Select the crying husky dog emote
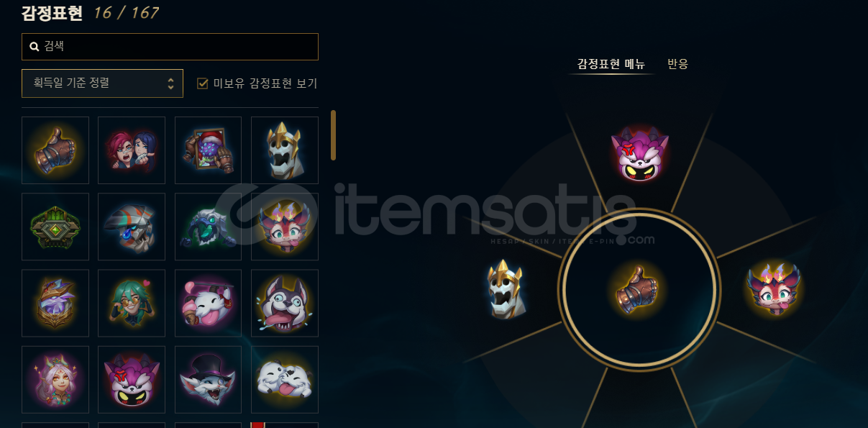The image size is (868, 428). coord(285,303)
